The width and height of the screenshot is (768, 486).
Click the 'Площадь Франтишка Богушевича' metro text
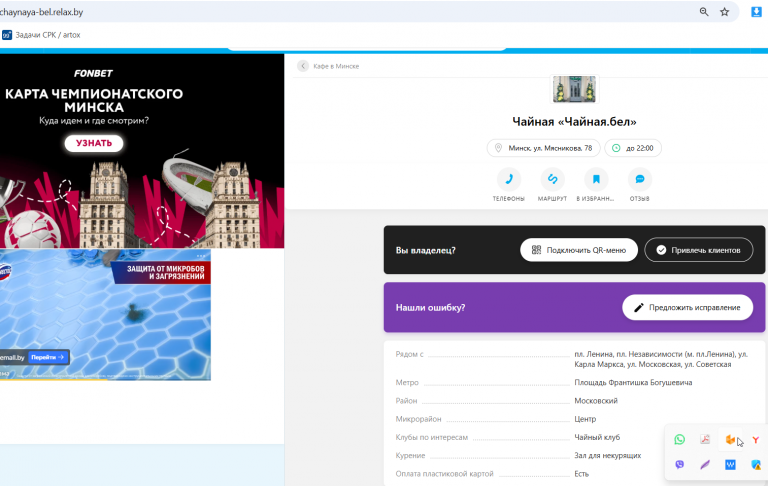[633, 382]
